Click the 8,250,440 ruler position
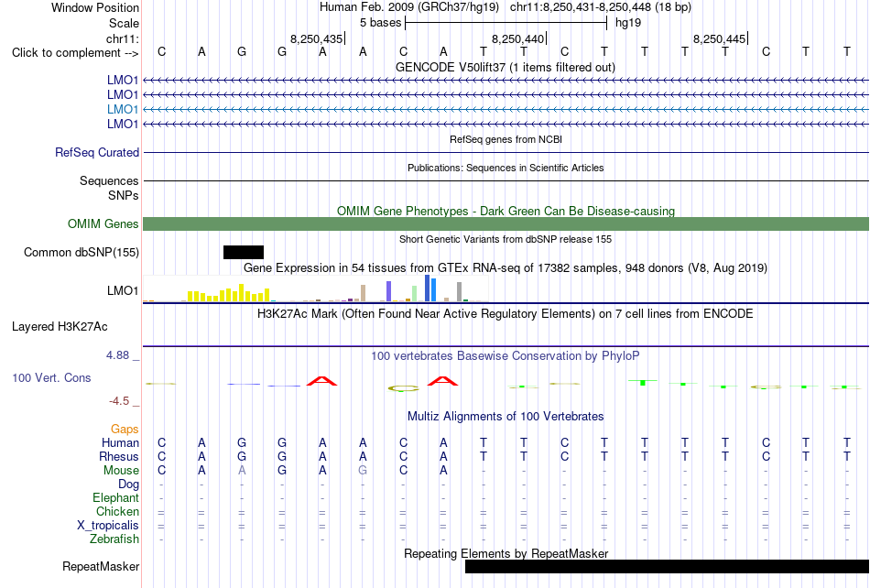Image resolution: width=870 pixels, height=588 pixels. pos(518,38)
